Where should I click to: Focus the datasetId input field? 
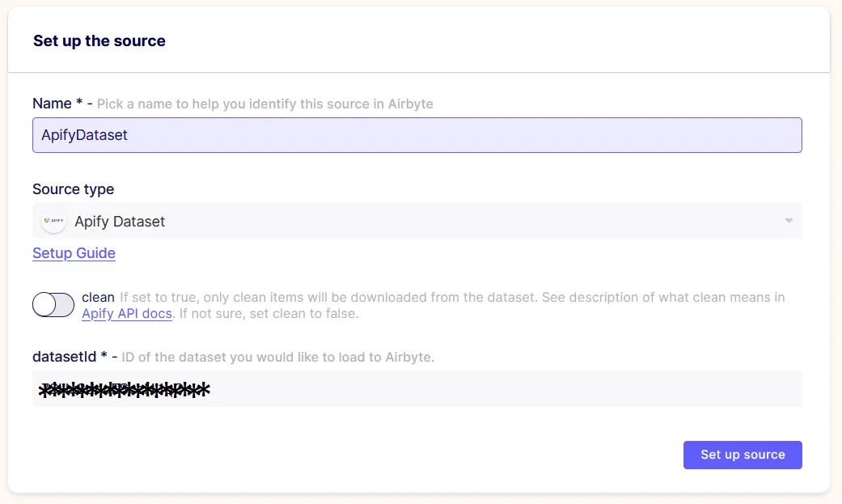(x=417, y=388)
